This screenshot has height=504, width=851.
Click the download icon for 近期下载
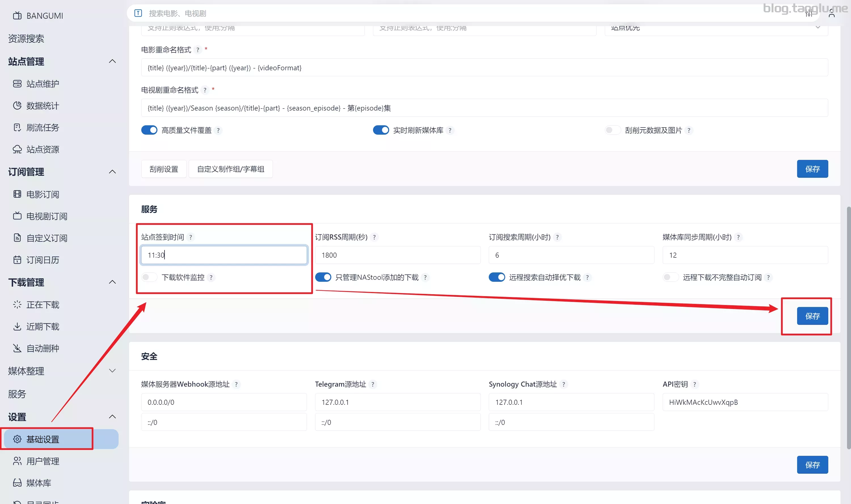(x=17, y=326)
